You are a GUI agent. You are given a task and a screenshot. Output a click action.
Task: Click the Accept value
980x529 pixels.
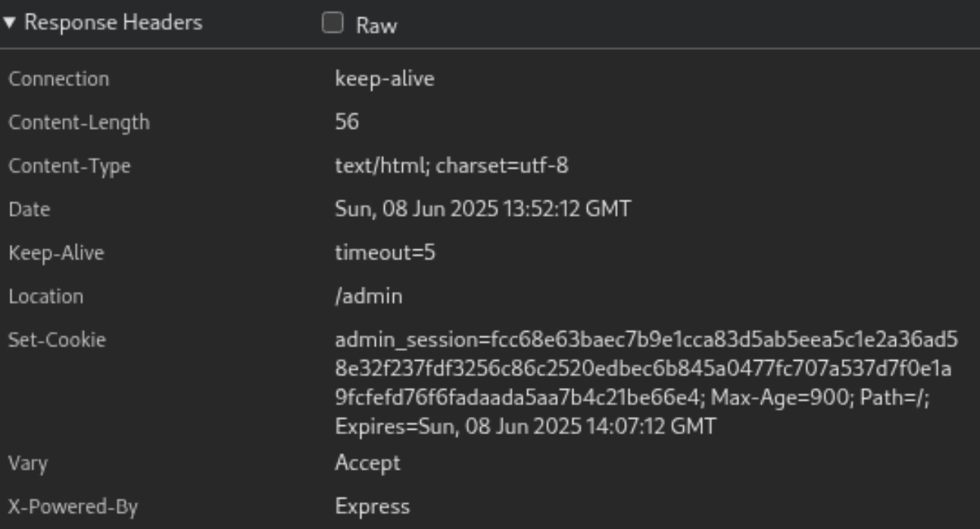click(367, 462)
